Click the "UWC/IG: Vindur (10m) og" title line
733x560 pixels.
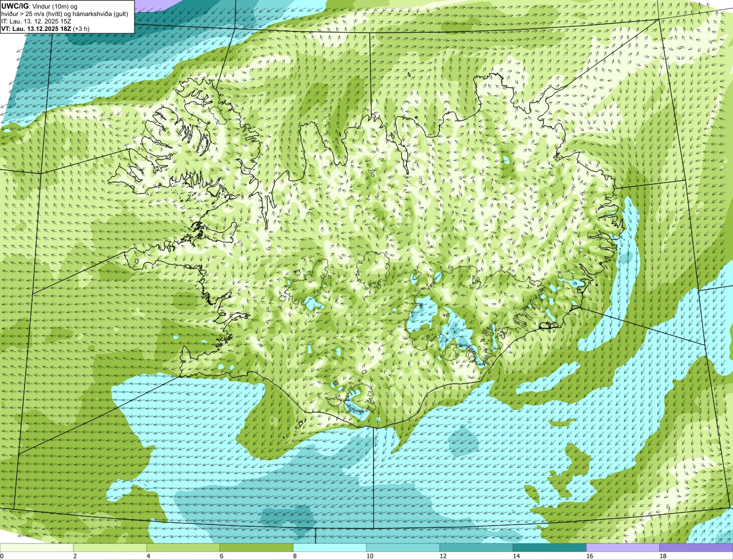coord(40,6)
